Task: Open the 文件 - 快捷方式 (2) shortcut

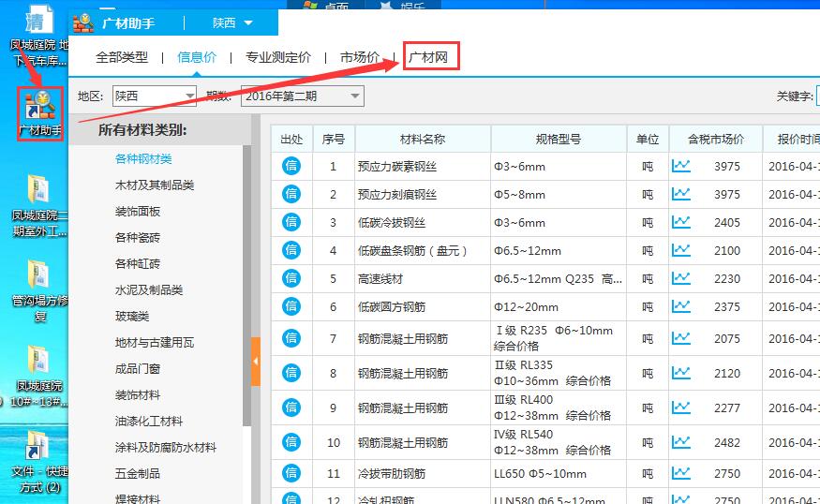Action: coord(38,462)
